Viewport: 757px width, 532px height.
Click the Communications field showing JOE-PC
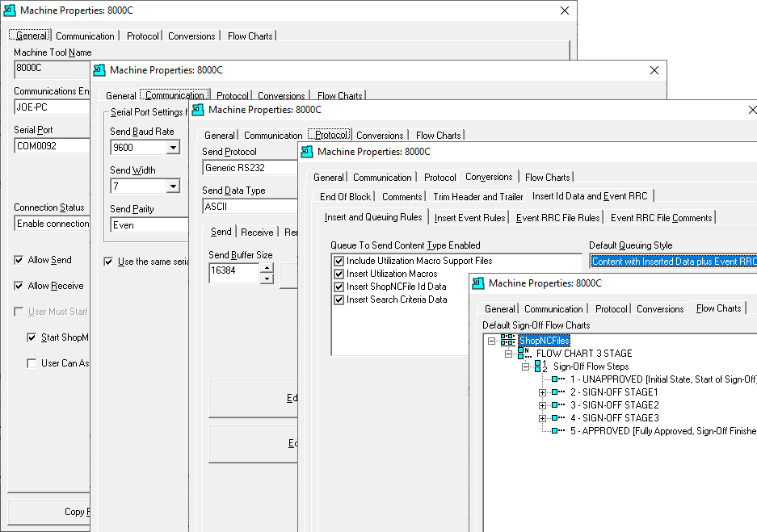53,107
